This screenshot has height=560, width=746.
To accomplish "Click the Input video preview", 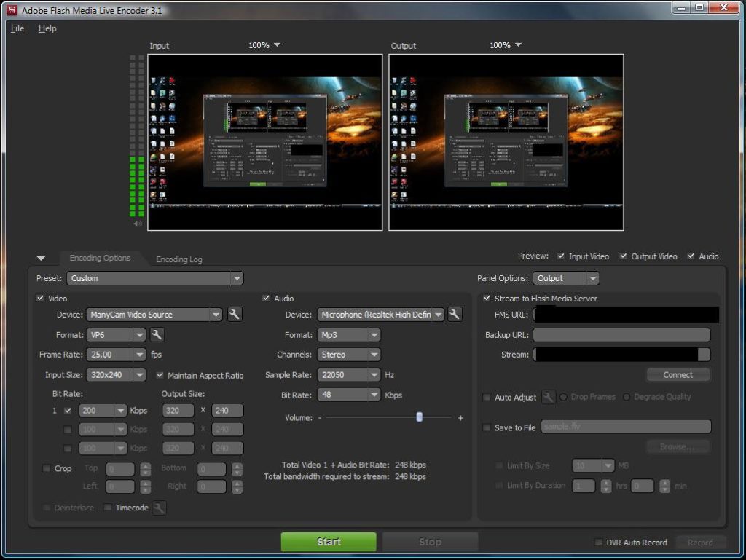I will coord(265,142).
